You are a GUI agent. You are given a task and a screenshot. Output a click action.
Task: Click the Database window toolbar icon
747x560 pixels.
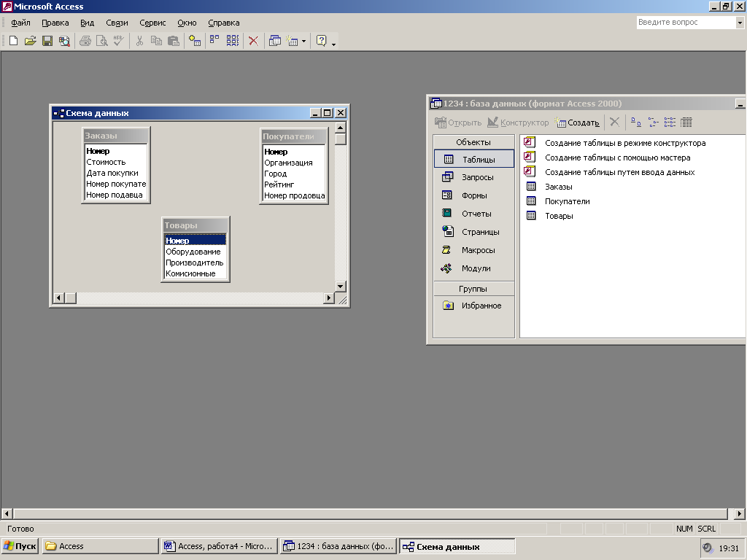pyautogui.click(x=275, y=41)
